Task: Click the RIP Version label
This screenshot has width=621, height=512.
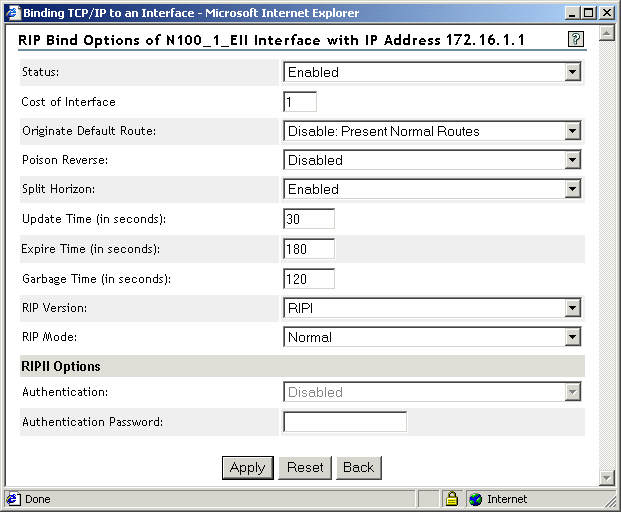Action: click(55, 308)
